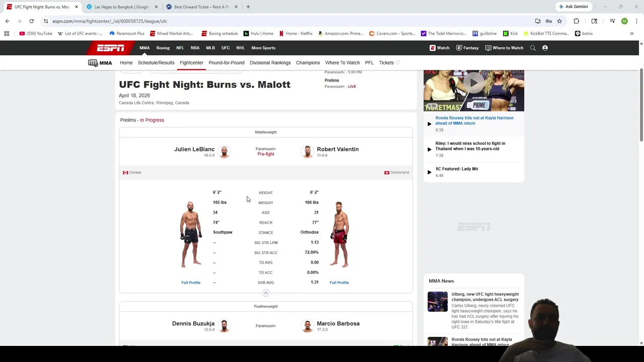644x362 pixels.
Task: Open ESPN search magnifier
Action: [533, 48]
